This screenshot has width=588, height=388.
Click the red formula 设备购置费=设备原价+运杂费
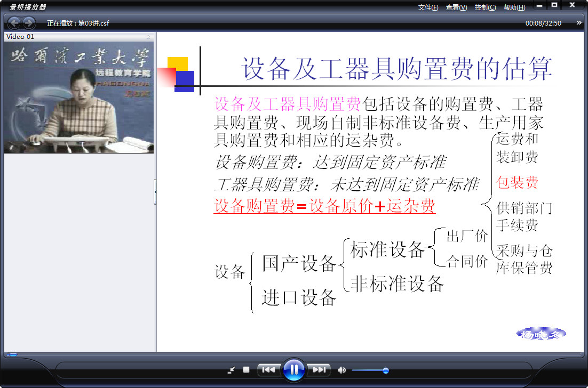pos(324,206)
